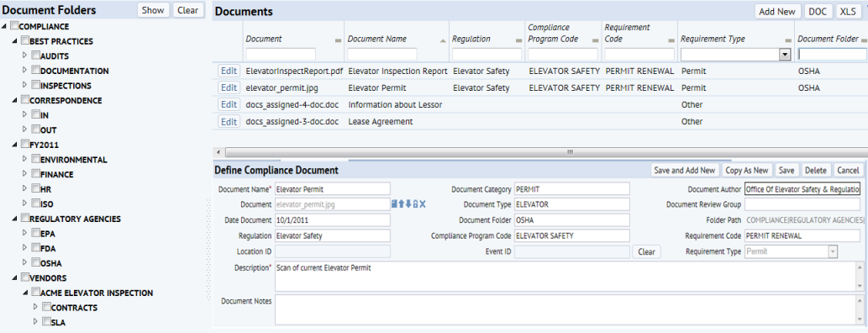
Task: Collapse the VENDORS folder tree
Action: click(13, 277)
